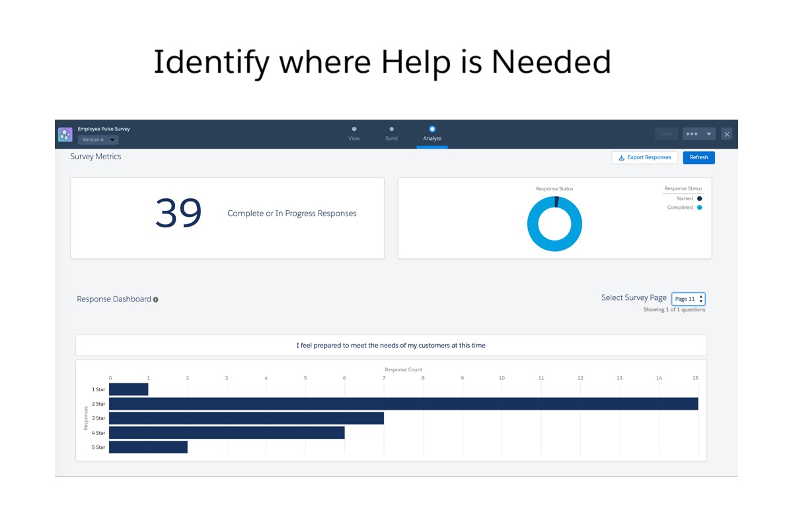Open the Page 11 survey page selector
Screen dimensions: 793x532
[x=686, y=299]
